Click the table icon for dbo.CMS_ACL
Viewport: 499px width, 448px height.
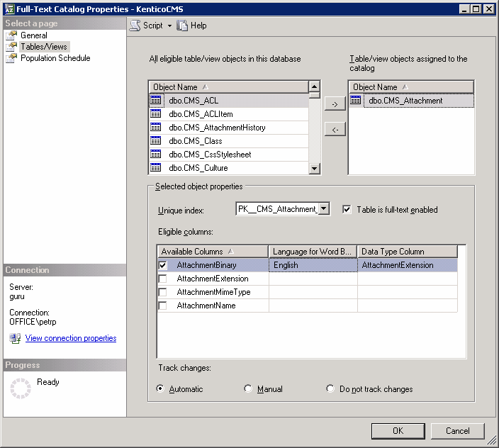pyautogui.click(x=156, y=100)
